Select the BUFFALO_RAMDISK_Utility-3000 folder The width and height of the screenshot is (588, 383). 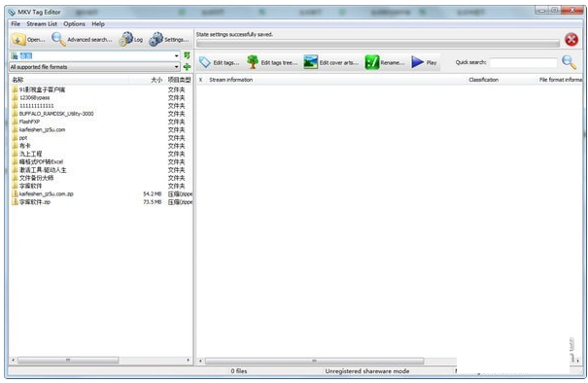click(56, 114)
